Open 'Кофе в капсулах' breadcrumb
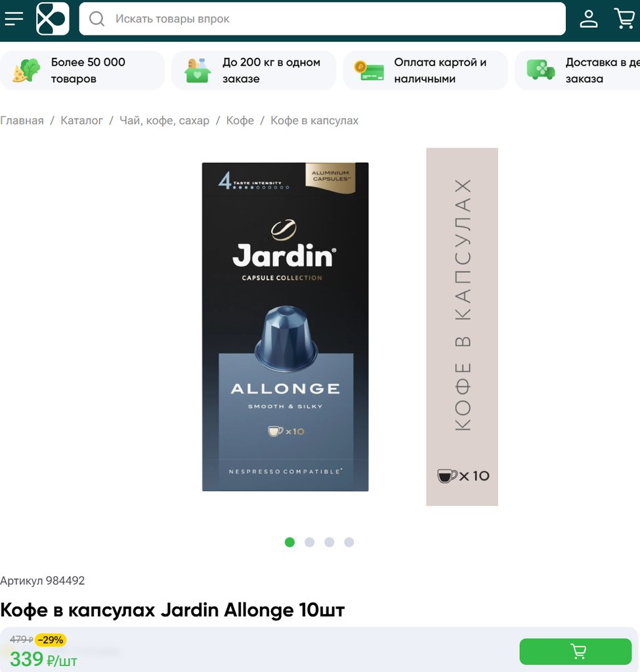 point(314,121)
